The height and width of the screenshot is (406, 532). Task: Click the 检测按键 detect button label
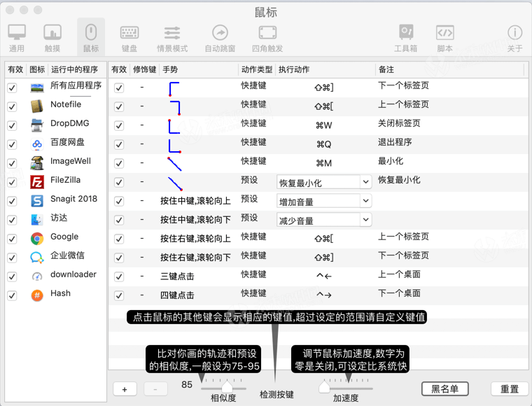pyautogui.click(x=276, y=395)
